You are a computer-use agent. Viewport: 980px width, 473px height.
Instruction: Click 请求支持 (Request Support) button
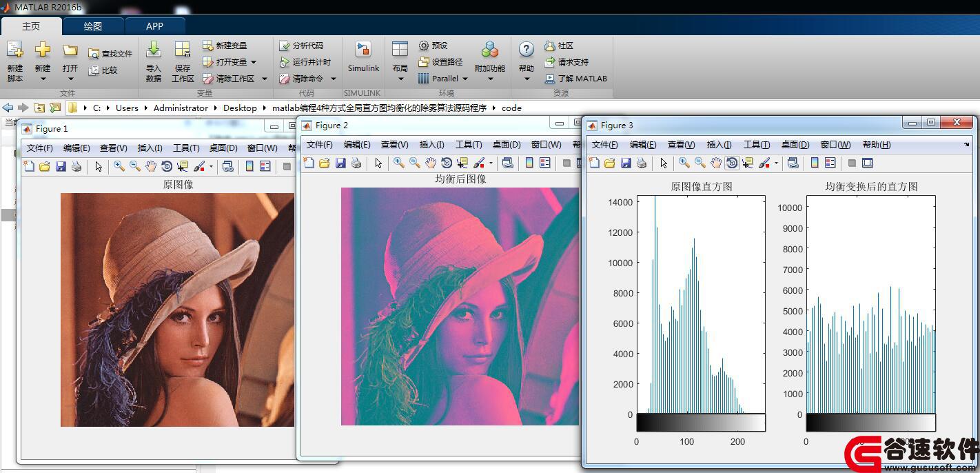coord(566,62)
